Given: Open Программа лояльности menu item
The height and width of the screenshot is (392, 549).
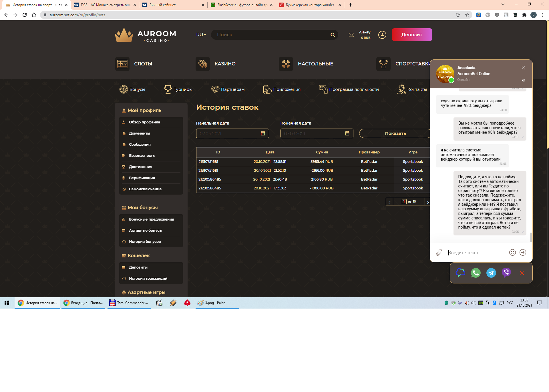Looking at the screenshot, I should pos(349,89).
